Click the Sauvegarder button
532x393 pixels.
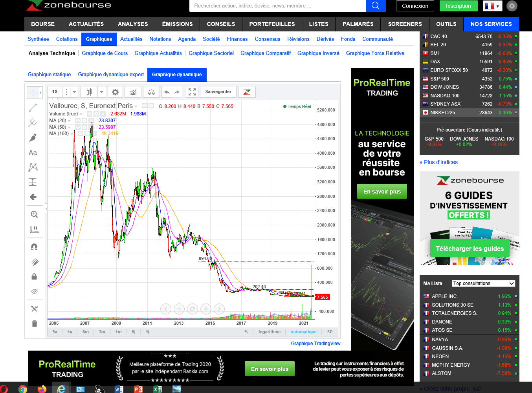(218, 92)
